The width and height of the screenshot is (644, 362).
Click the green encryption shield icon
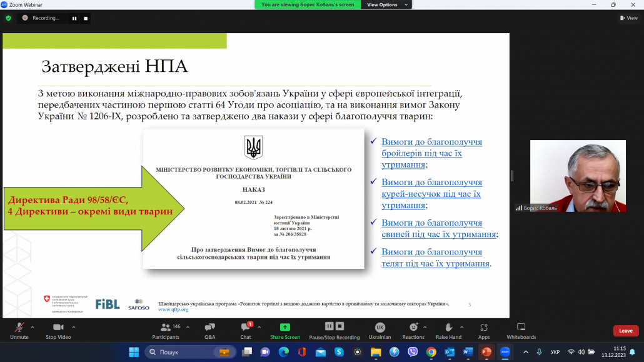click(8, 18)
